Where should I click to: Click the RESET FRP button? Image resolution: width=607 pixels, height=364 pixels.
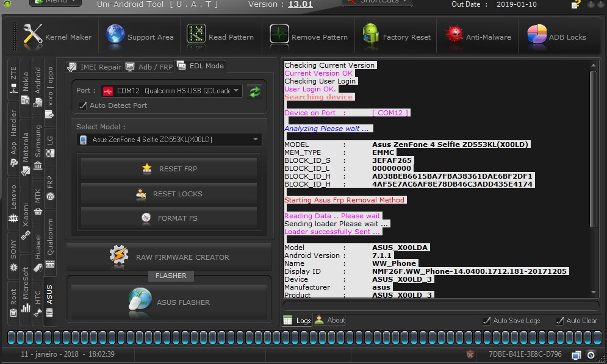[x=169, y=169]
